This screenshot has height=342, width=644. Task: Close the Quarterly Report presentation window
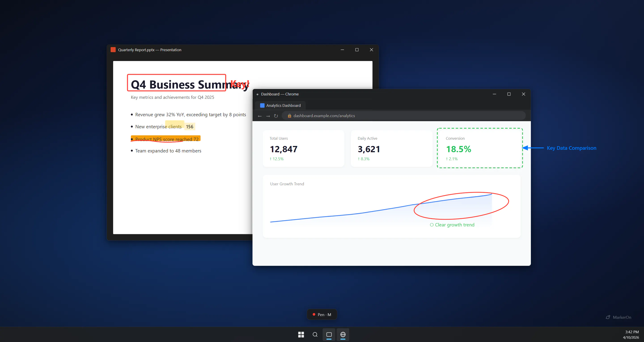tap(371, 50)
